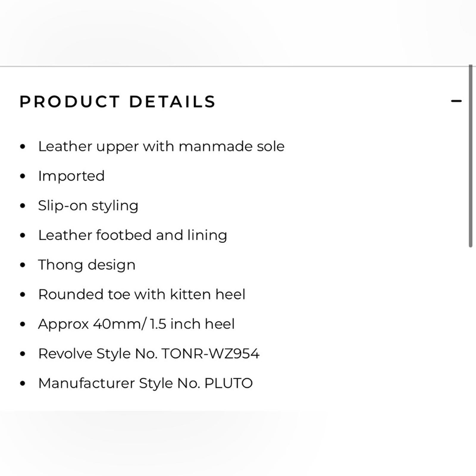Select the Leather footbed and lining item
The width and height of the screenshot is (476, 476).
point(133,235)
